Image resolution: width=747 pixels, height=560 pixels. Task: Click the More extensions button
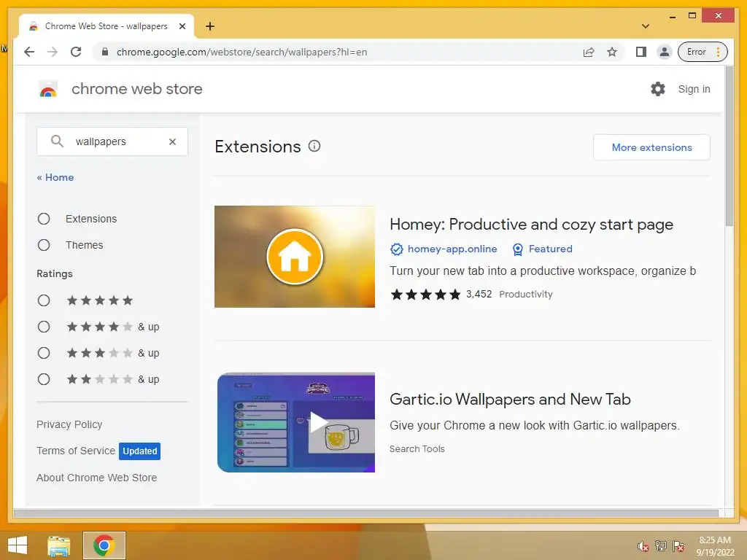click(x=651, y=147)
